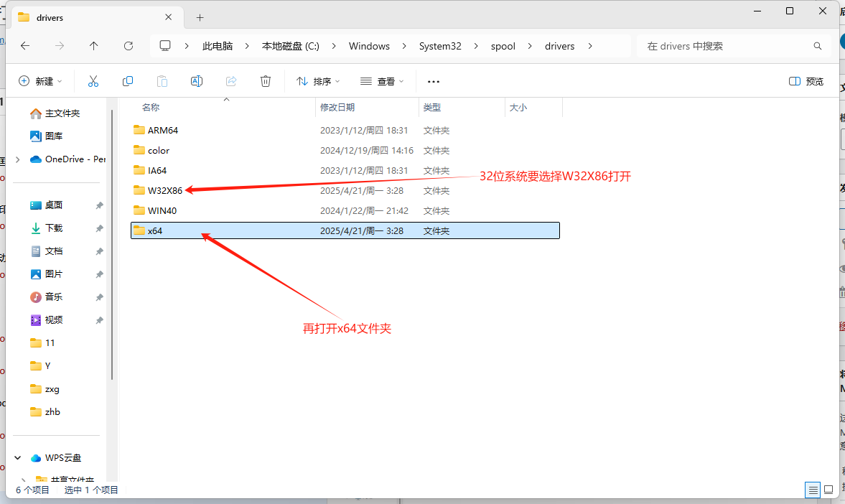Open the 查看 view dropdown
This screenshot has width=845, height=504.
(382, 81)
